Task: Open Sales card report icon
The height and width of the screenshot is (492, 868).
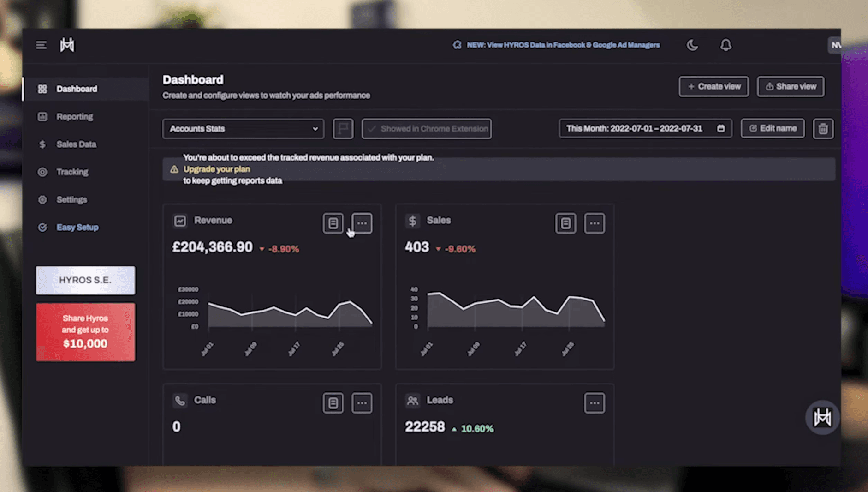Action: coord(565,223)
